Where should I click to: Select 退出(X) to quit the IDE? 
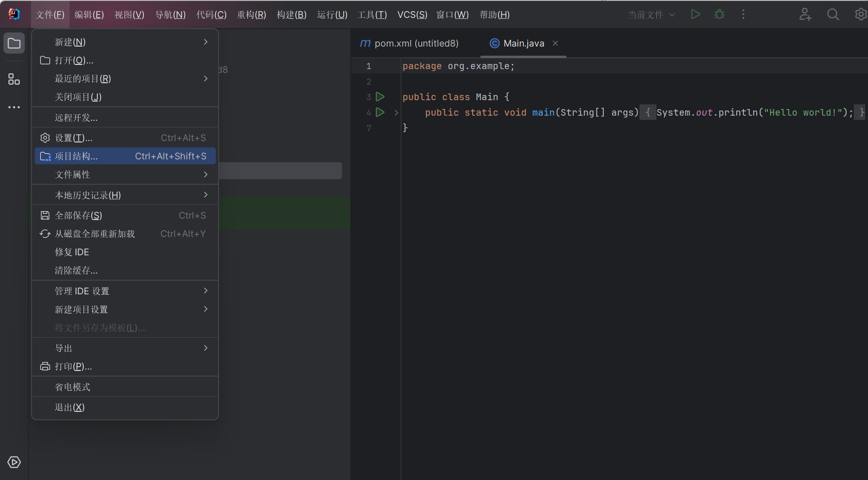click(x=125, y=407)
